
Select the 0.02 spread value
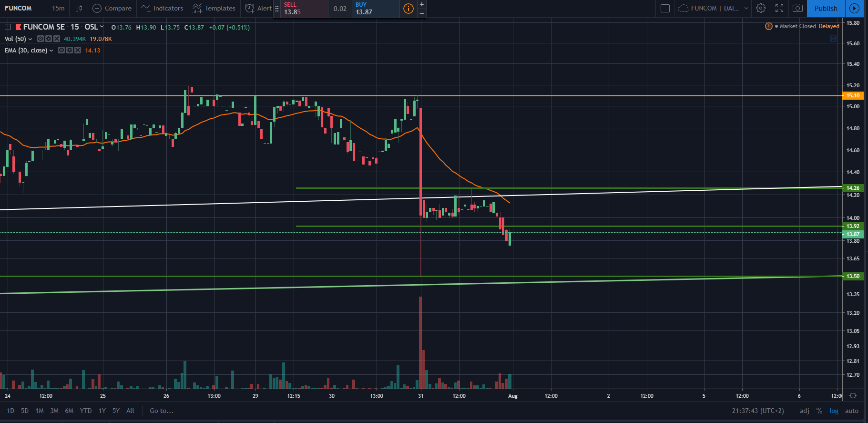click(340, 9)
